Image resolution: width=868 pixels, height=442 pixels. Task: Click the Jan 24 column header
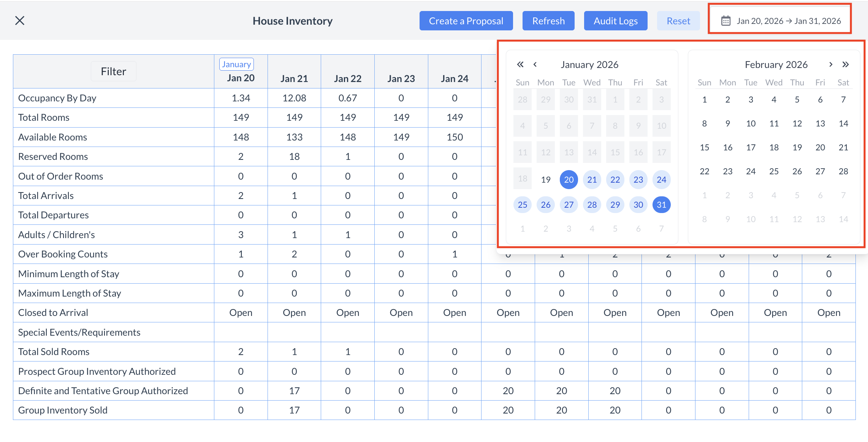coord(455,78)
